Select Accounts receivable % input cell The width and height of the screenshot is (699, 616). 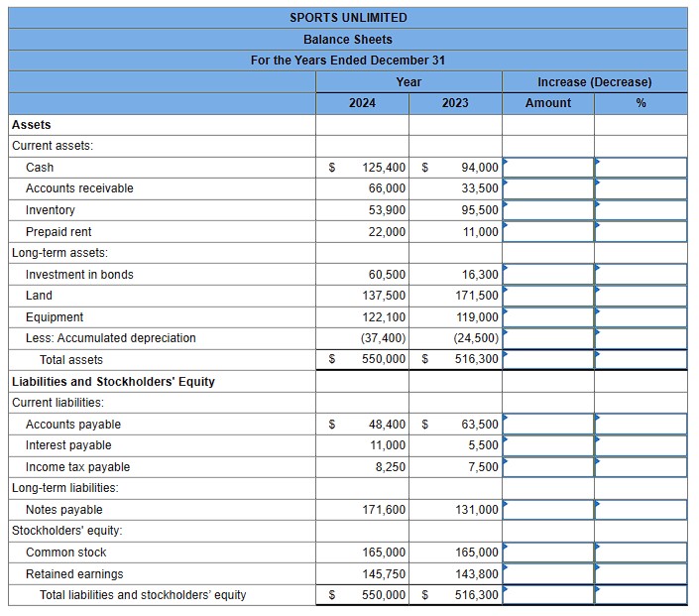pos(641,188)
